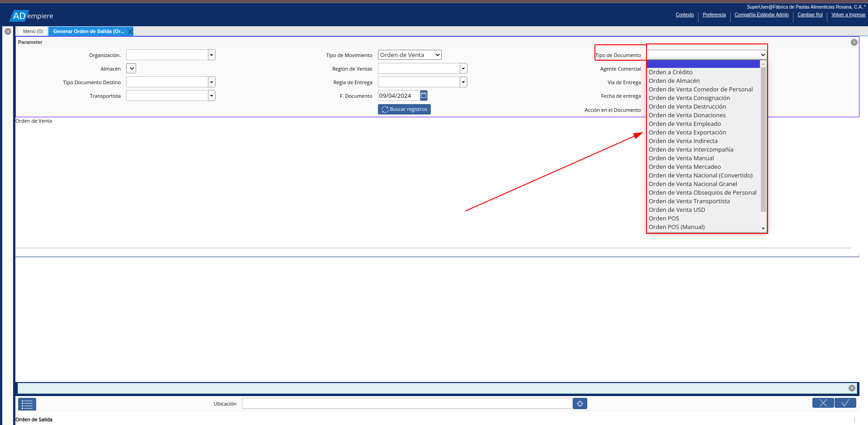Click the cancel X button
The height and width of the screenshot is (425, 868).
823,403
